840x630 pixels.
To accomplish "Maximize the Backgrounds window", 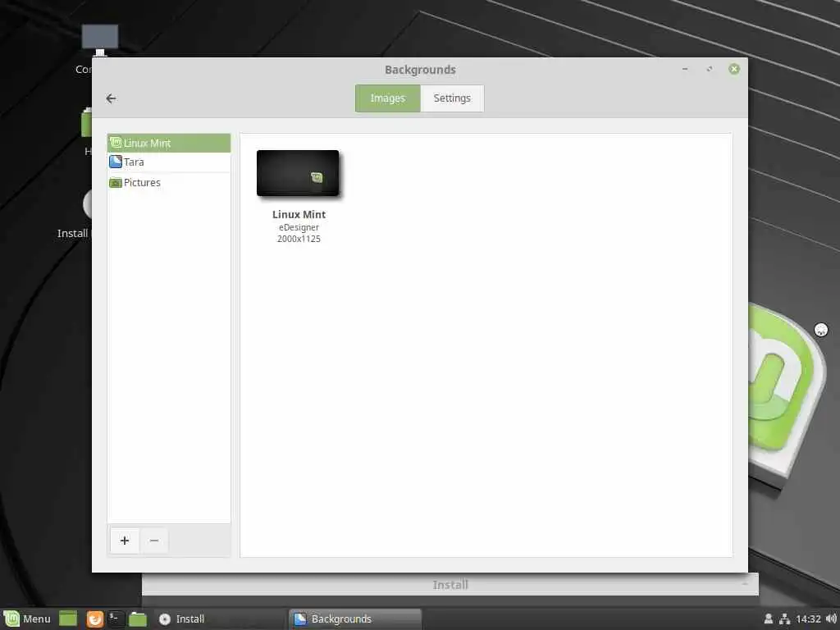I will coord(710,69).
